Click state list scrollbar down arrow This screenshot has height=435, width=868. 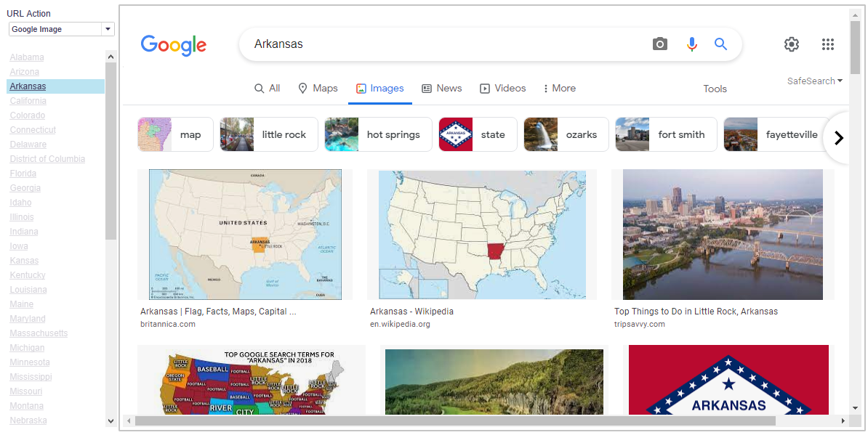click(110, 420)
